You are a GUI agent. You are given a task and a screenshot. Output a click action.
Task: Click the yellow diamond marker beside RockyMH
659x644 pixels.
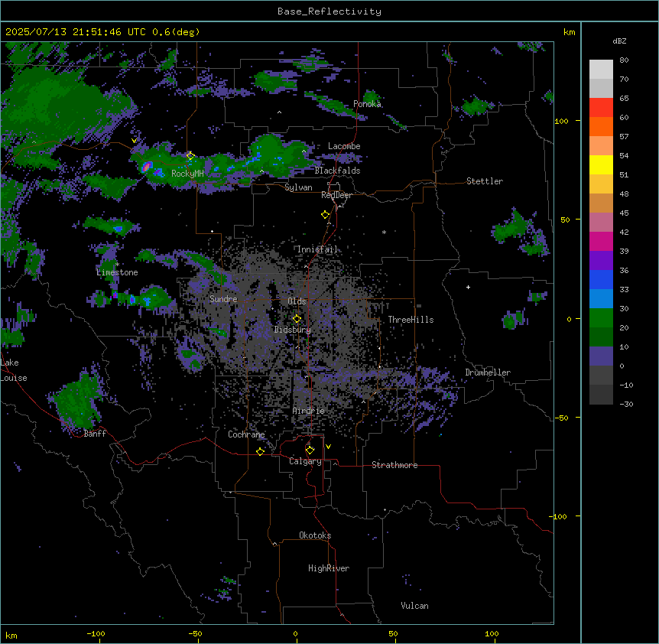point(190,156)
